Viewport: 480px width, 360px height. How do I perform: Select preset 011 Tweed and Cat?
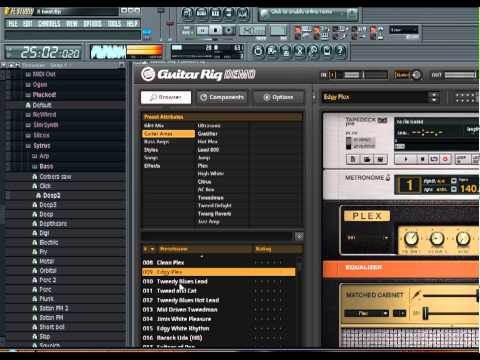pyautogui.click(x=219, y=291)
